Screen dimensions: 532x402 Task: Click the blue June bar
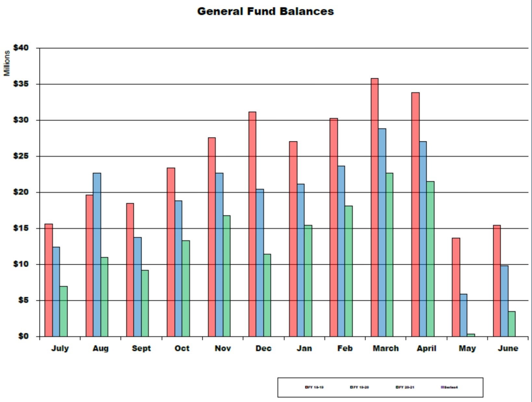pos(504,301)
